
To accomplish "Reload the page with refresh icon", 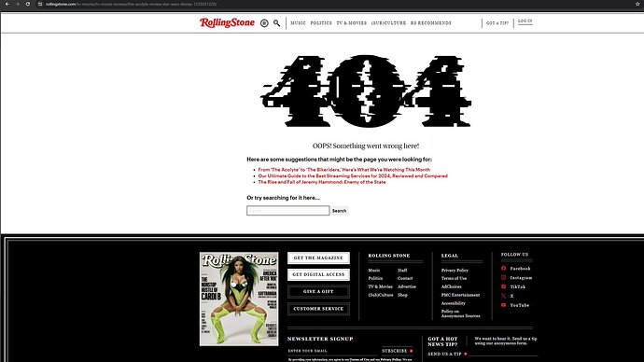I will coord(28,4).
